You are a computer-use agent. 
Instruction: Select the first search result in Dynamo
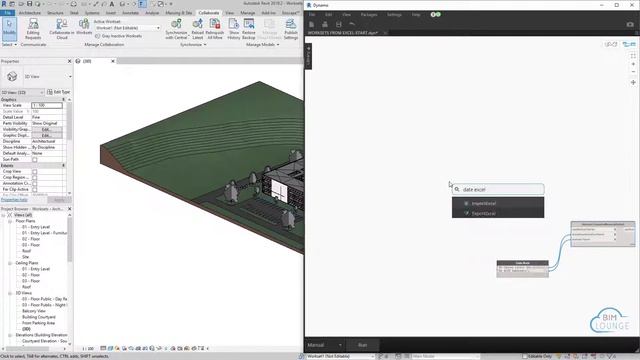click(x=498, y=203)
